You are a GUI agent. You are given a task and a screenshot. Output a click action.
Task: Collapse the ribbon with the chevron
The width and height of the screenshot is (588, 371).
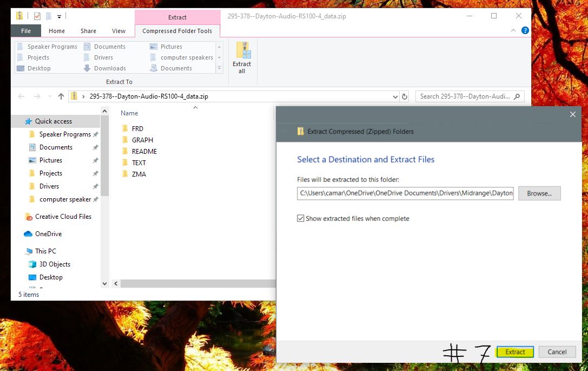click(513, 30)
